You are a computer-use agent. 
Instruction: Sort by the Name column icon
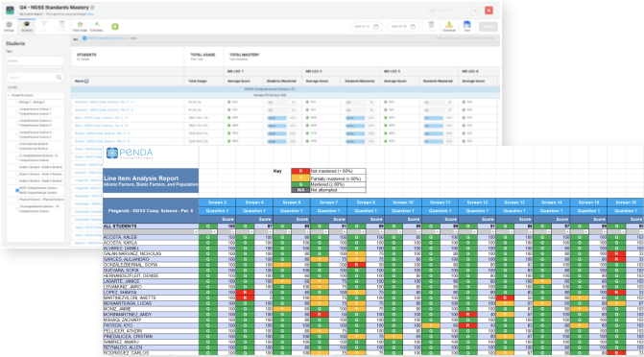pyautogui.click(x=86, y=81)
